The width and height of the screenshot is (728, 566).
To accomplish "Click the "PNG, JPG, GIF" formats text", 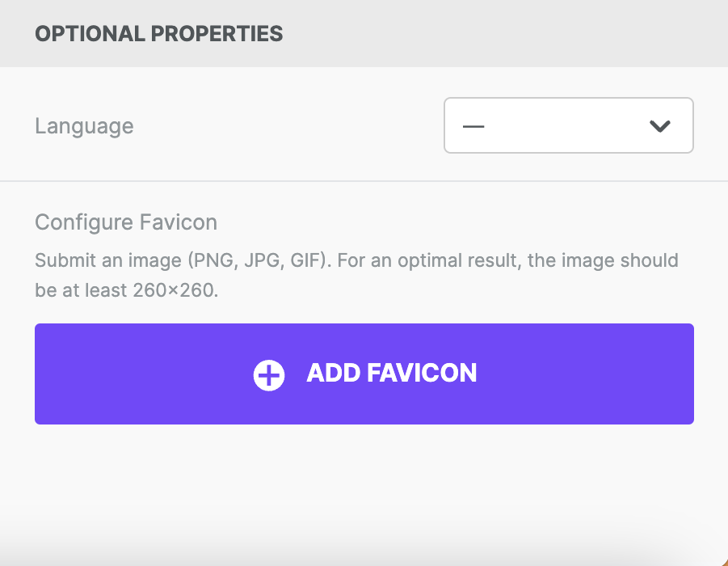I will coord(259,260).
